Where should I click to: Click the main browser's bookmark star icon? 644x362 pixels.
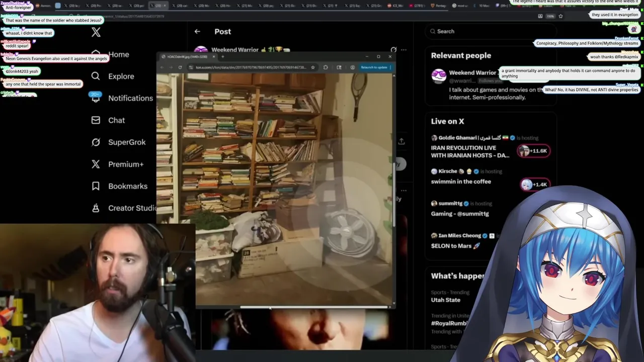point(560,16)
